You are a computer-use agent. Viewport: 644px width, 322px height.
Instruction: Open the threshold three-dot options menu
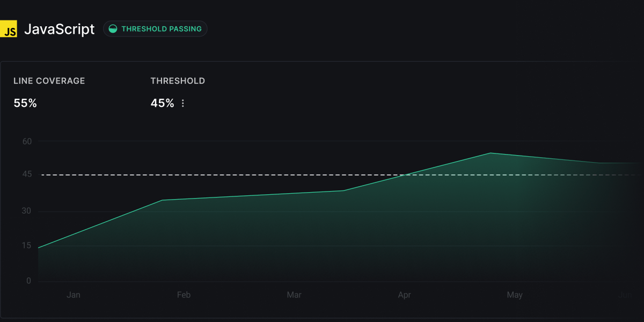[183, 103]
